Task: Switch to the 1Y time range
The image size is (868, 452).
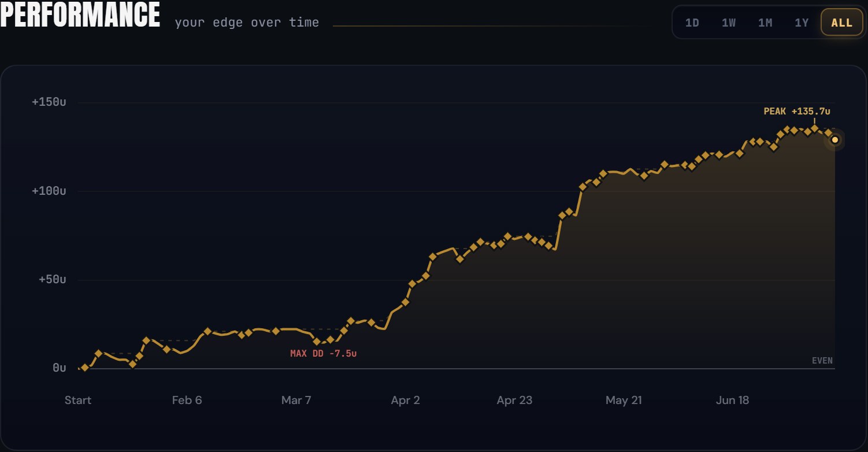Action: pos(802,23)
